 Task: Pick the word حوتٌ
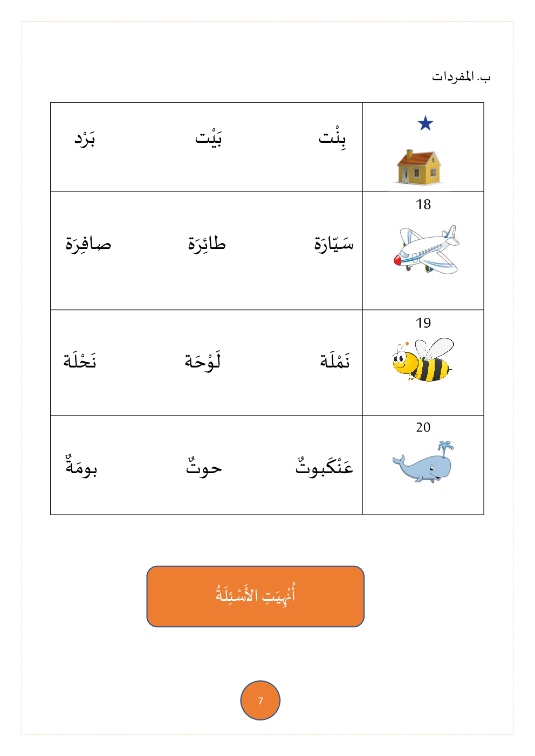click(204, 468)
